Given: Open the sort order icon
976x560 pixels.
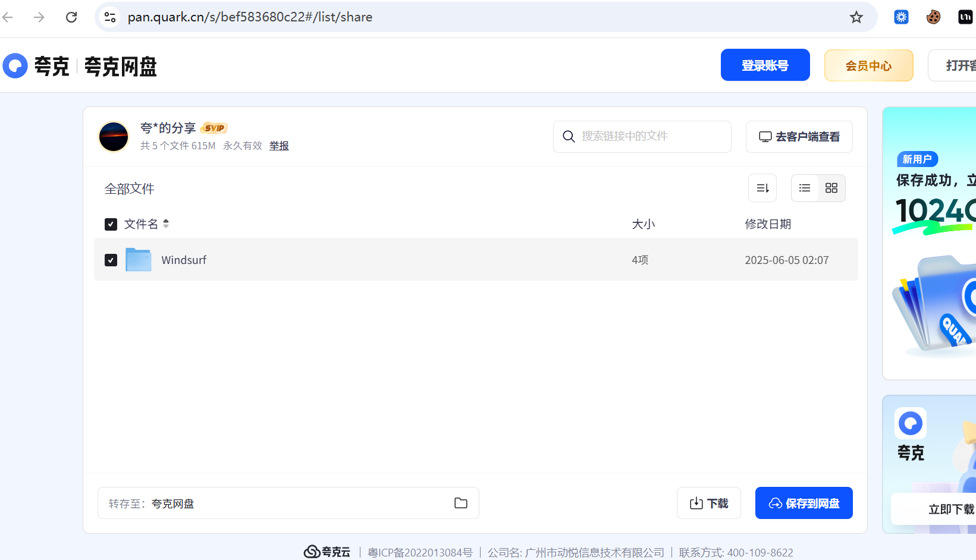Looking at the screenshot, I should (762, 188).
